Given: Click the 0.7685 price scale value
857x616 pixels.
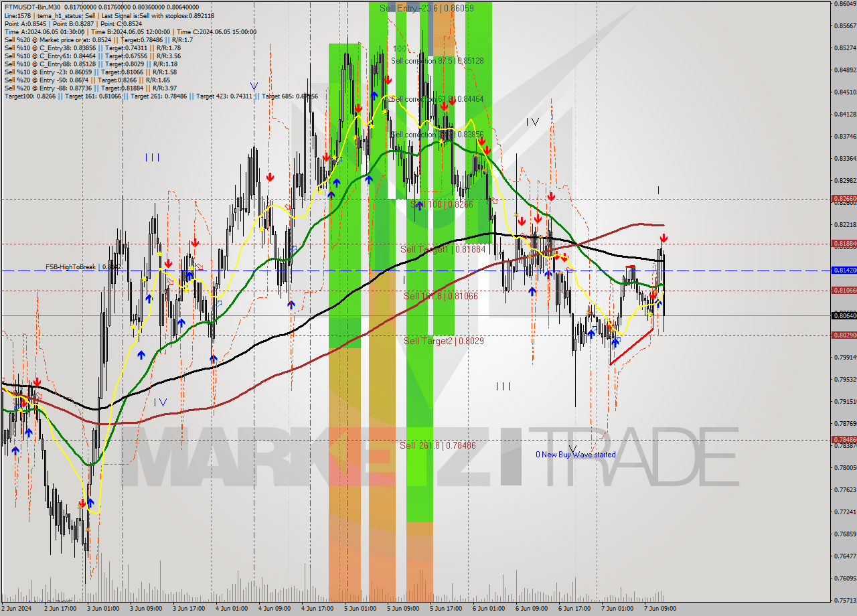Looking at the screenshot, I should pyautogui.click(x=845, y=534).
